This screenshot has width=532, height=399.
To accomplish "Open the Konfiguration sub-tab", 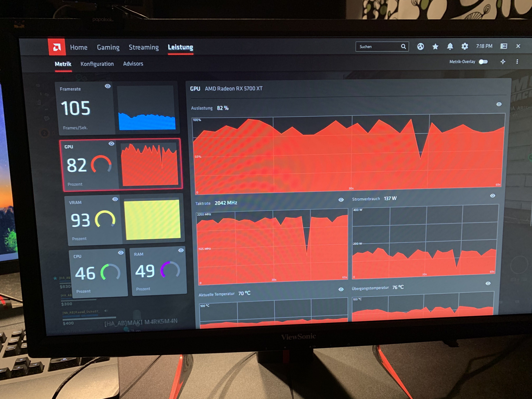I will (97, 64).
